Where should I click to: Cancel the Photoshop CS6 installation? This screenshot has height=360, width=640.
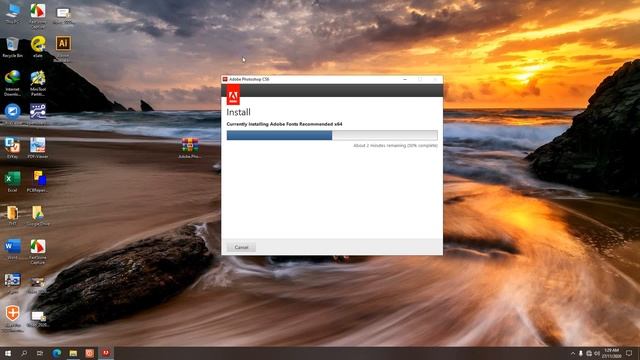(x=241, y=247)
